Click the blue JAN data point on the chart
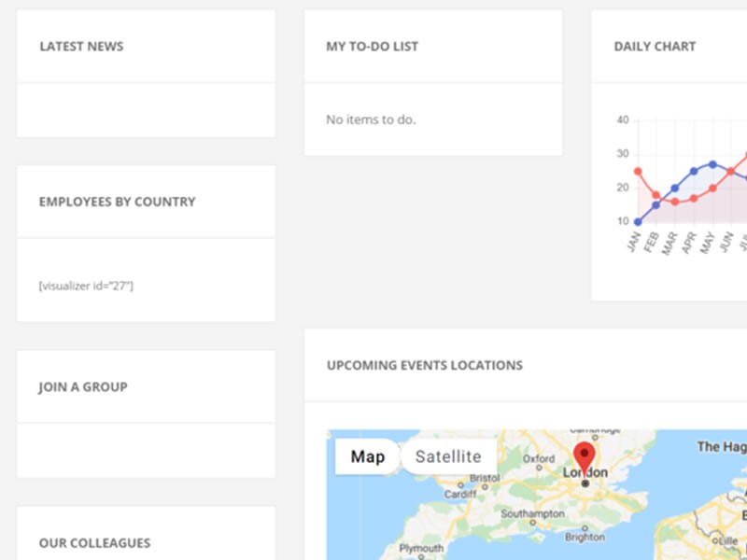The width and height of the screenshot is (747, 560). coord(638,221)
